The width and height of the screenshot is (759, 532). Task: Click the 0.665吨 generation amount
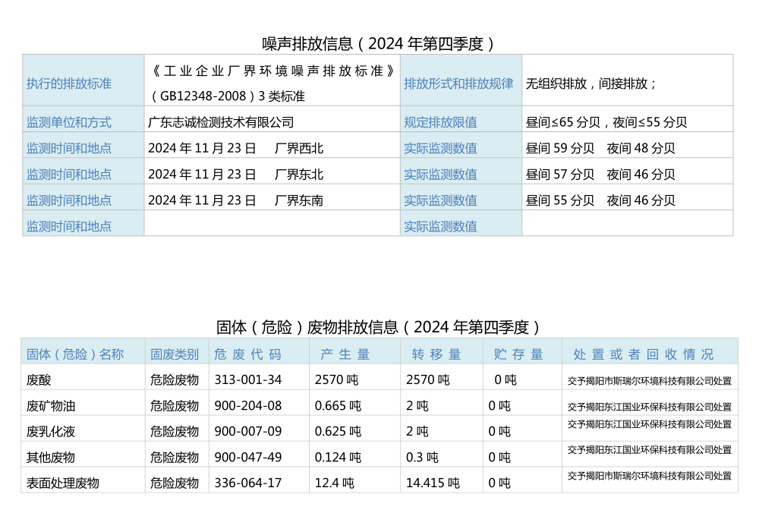click(x=338, y=406)
